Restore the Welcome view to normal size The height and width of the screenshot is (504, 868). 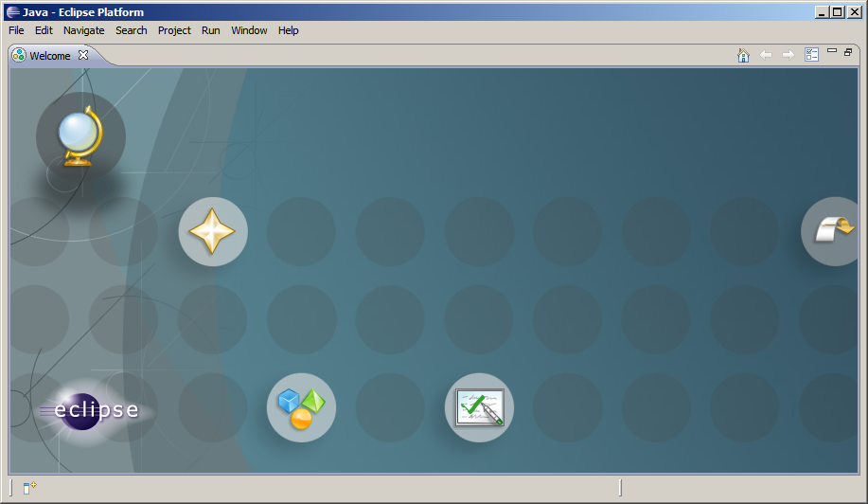[848, 52]
